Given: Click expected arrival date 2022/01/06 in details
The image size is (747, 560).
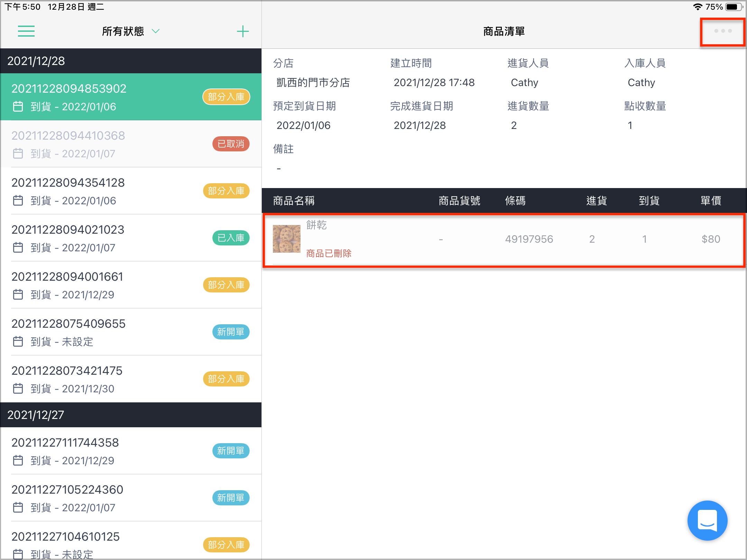Looking at the screenshot, I should tap(304, 125).
